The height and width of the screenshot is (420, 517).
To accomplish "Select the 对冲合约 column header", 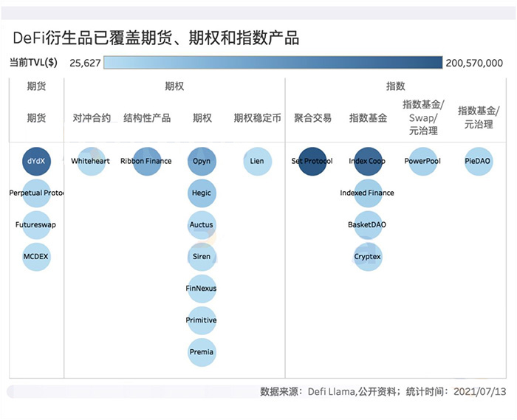I will pos(92,118).
